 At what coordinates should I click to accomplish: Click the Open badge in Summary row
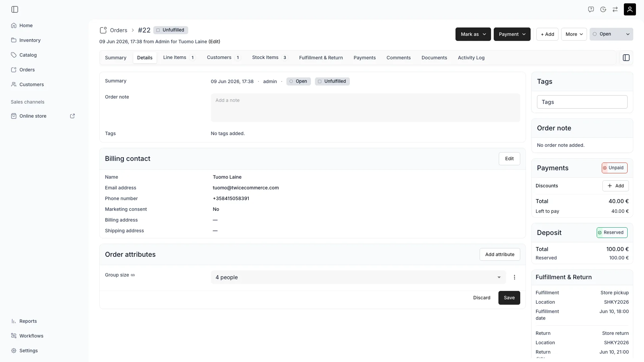[299, 81]
